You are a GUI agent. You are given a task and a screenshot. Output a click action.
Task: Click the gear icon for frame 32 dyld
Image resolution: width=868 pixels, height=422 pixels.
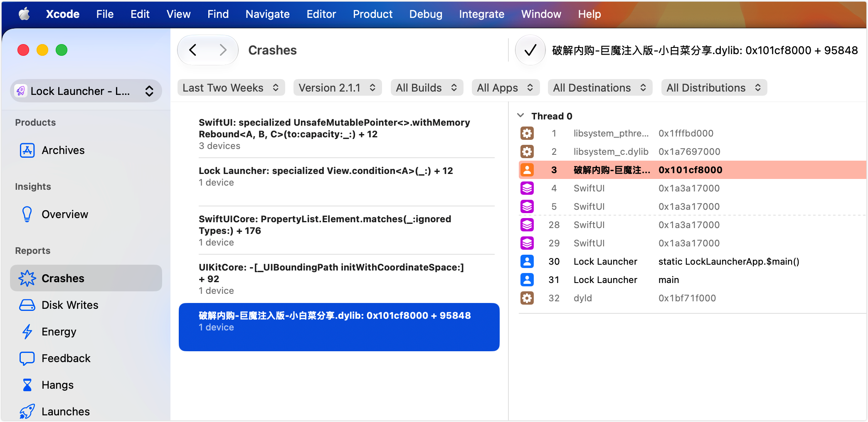point(527,298)
